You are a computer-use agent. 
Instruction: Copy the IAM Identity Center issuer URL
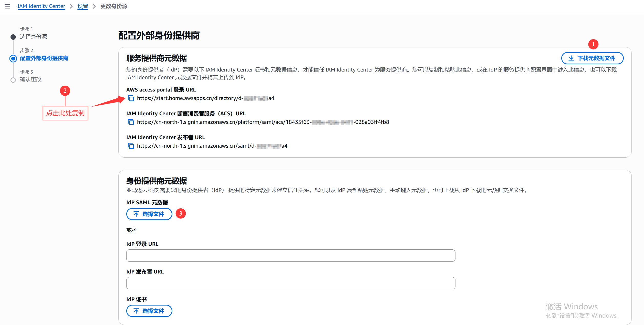131,146
